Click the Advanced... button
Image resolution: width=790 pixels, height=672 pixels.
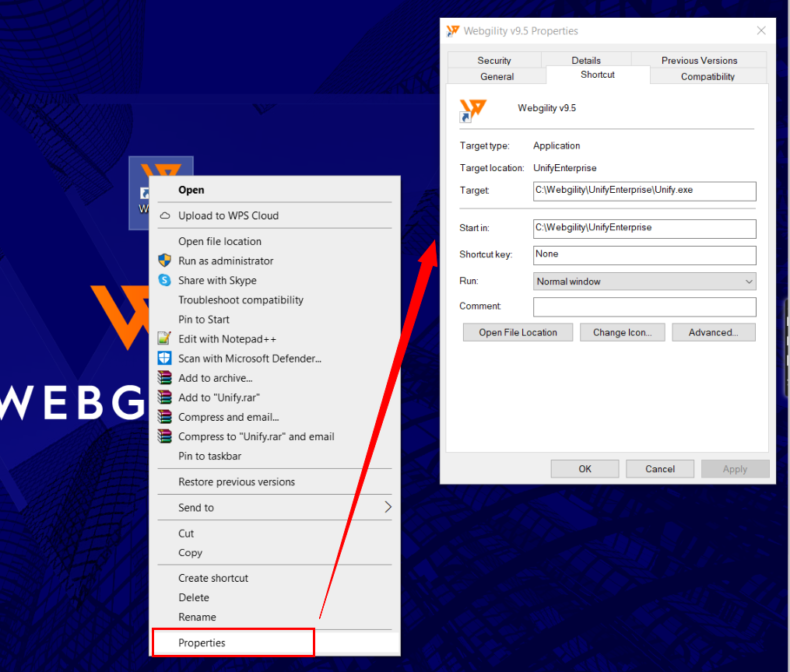coord(714,332)
